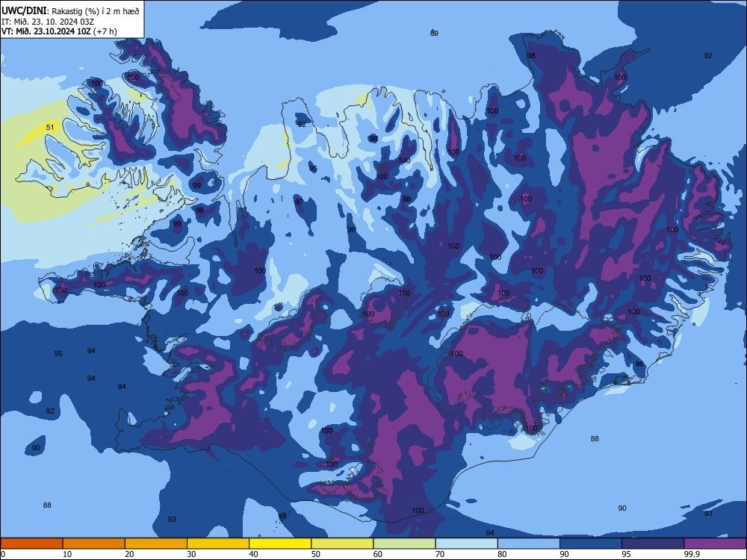Click the 'UWC/DINI' map title text
Viewport: 747px width, 560px height.
click(24, 11)
